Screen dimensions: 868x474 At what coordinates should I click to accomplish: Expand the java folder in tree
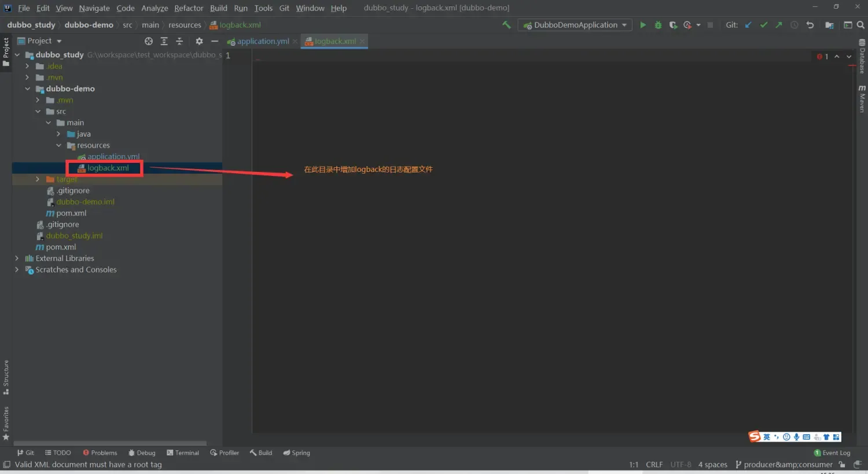click(58, 134)
